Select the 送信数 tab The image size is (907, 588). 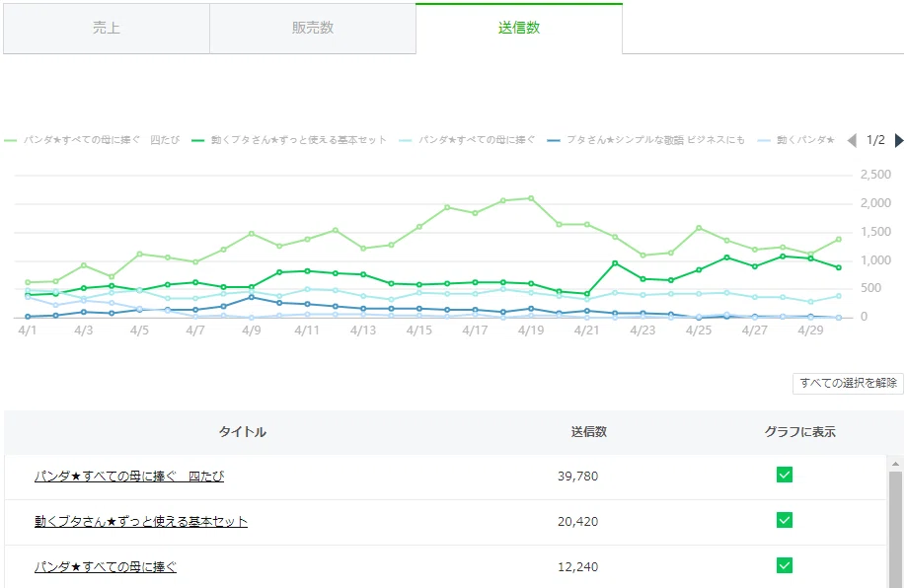coord(519,29)
